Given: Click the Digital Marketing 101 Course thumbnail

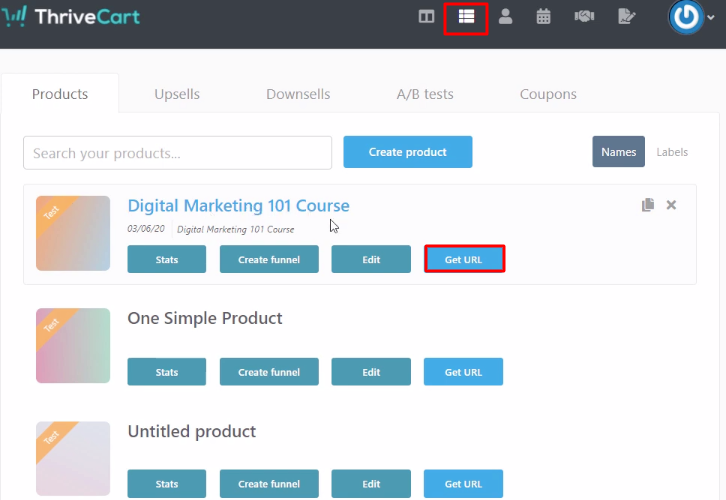Looking at the screenshot, I should [x=73, y=233].
